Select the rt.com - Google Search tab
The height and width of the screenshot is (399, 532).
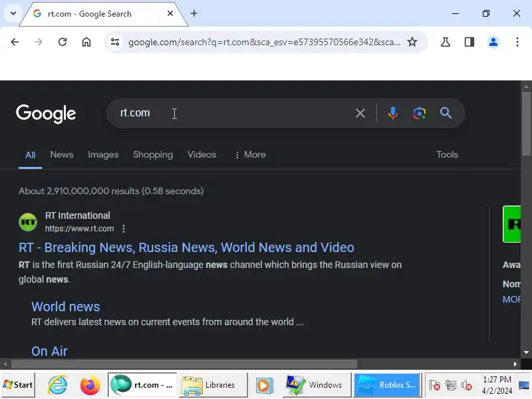(104, 14)
